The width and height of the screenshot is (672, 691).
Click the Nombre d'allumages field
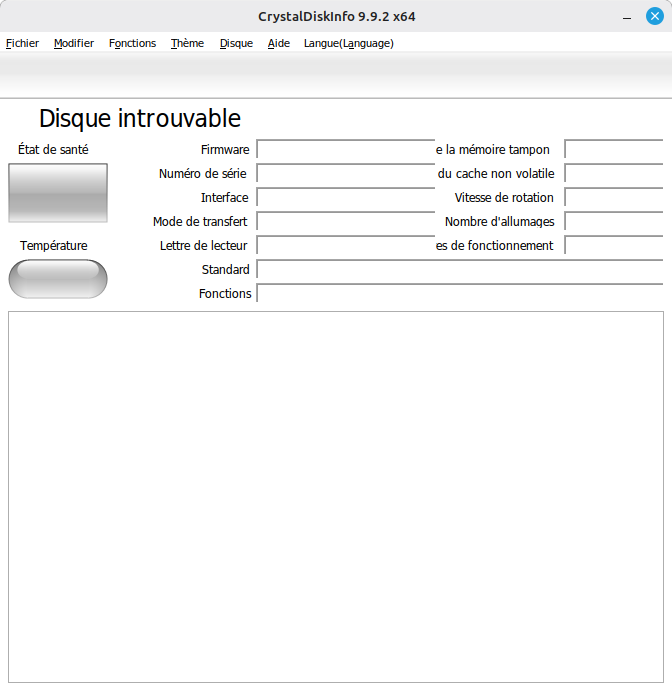(614, 221)
